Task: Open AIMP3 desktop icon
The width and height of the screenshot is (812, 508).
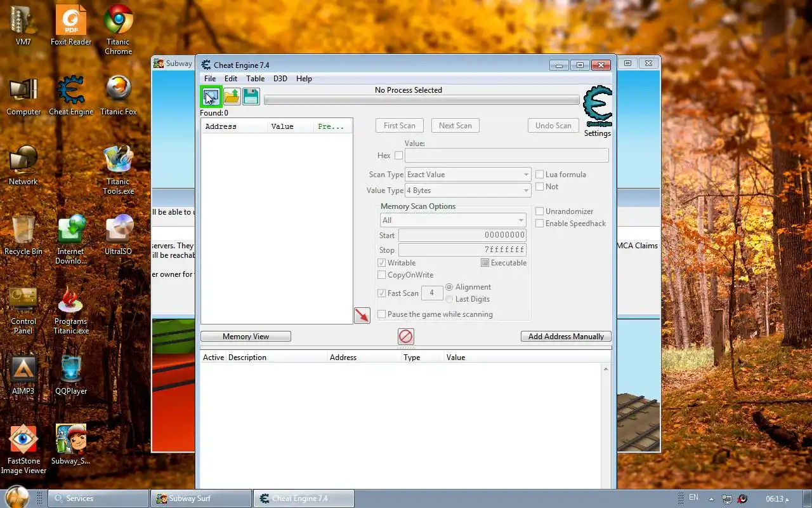Action: [23, 375]
